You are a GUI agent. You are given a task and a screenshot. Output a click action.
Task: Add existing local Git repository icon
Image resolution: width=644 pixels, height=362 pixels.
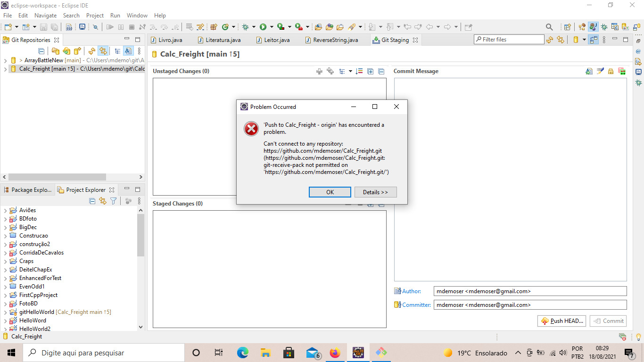pos(56,51)
